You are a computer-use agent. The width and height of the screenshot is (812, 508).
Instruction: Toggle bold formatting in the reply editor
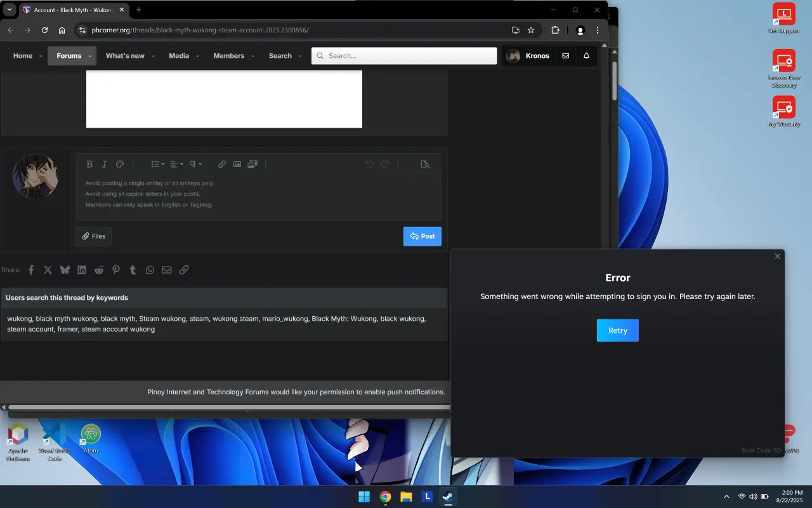click(89, 164)
